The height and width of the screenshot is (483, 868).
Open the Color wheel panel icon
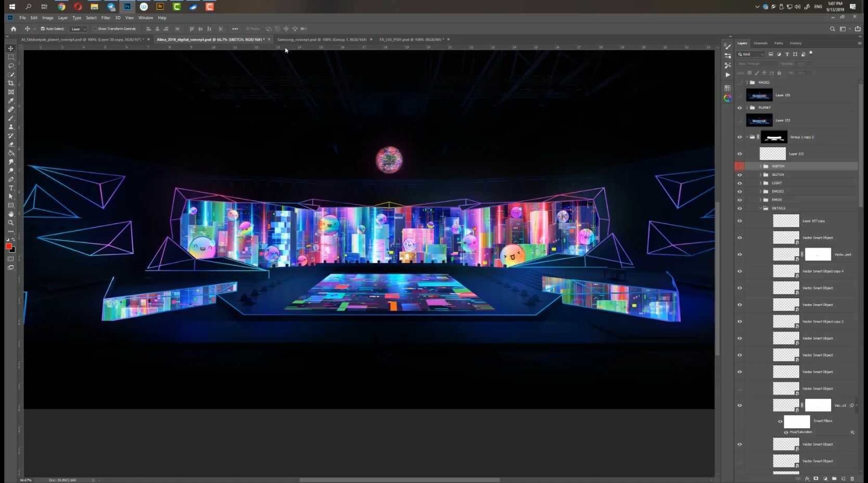pyautogui.click(x=727, y=98)
